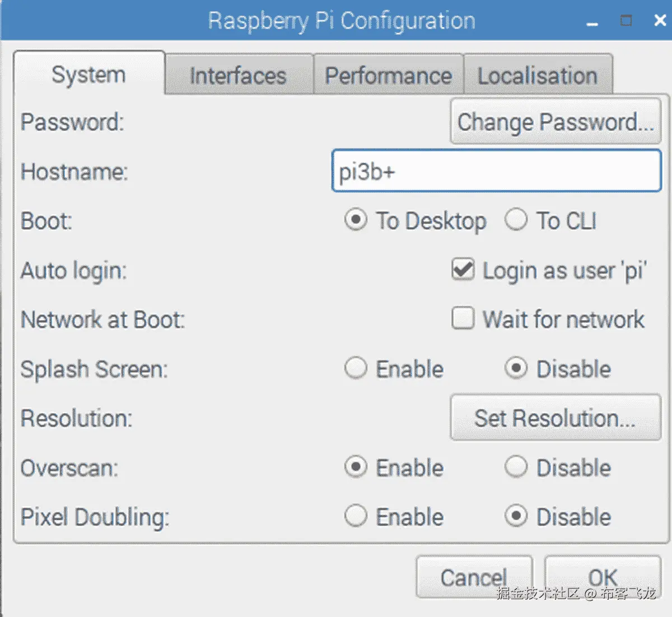This screenshot has width=672, height=617.
Task: Uncheck Login as user 'pi' checkbox
Action: click(x=463, y=270)
